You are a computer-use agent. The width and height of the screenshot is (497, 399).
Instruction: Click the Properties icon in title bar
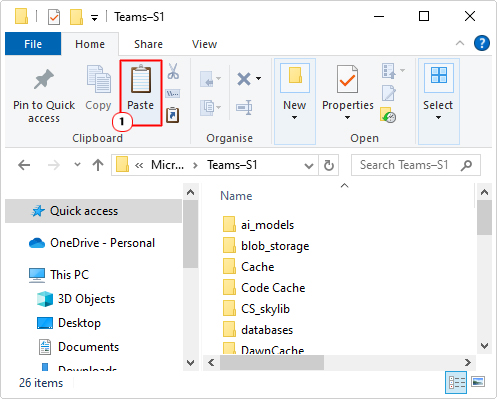[54, 17]
